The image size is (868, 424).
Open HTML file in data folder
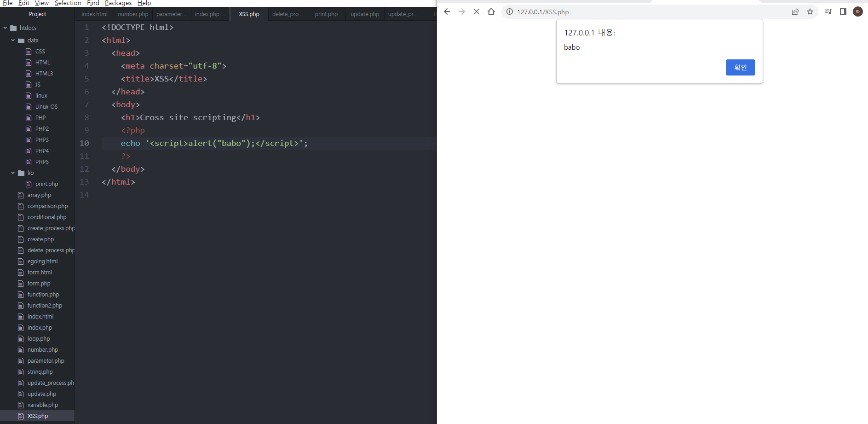43,63
